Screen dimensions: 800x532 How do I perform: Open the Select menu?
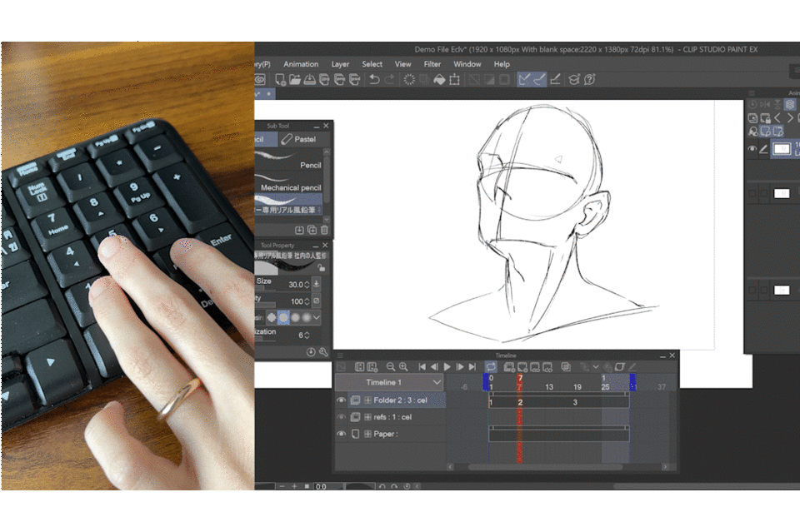(372, 64)
